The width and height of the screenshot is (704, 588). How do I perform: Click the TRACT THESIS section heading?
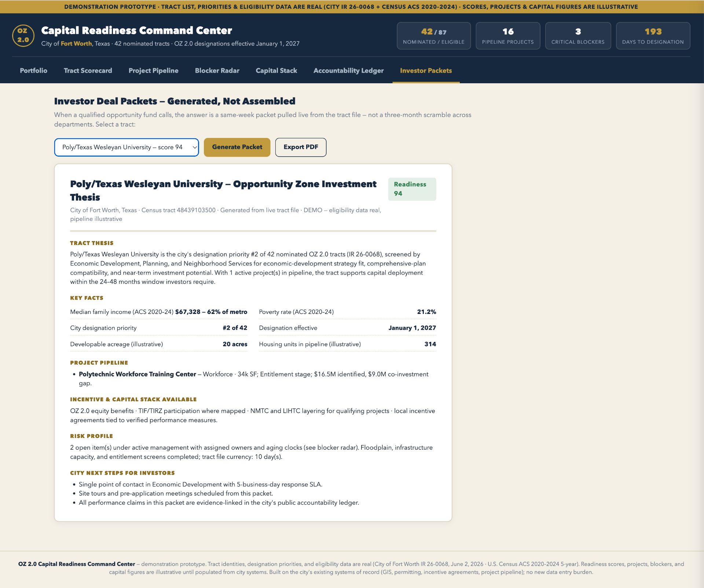click(x=92, y=243)
